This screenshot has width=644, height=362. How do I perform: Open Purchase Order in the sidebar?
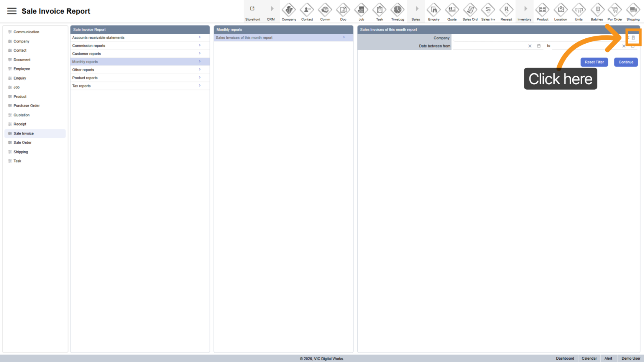(x=26, y=106)
